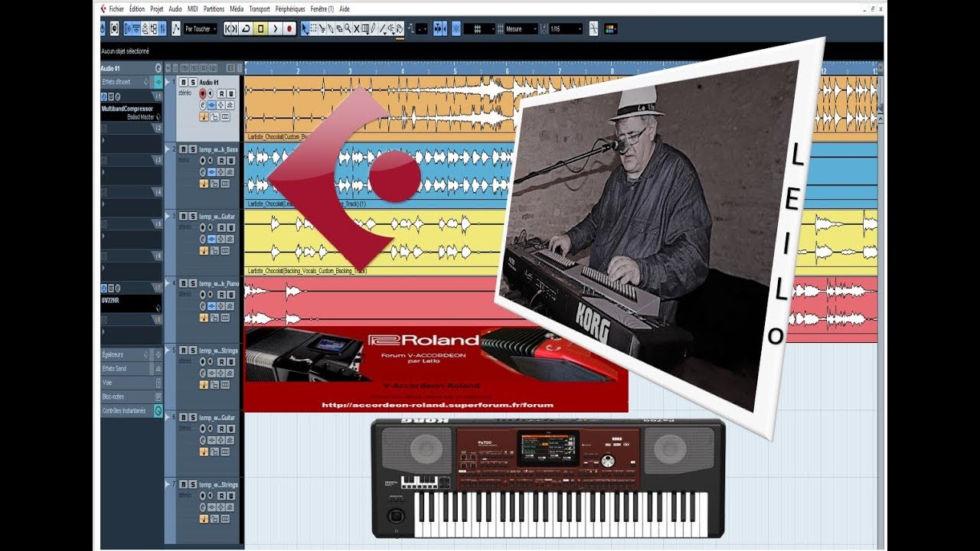Select the Draw pencil tool
Screen dimensions: 980x551
373,28
